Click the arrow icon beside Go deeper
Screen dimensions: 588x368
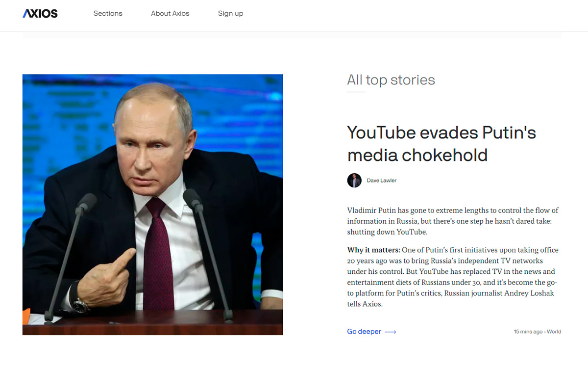point(391,332)
